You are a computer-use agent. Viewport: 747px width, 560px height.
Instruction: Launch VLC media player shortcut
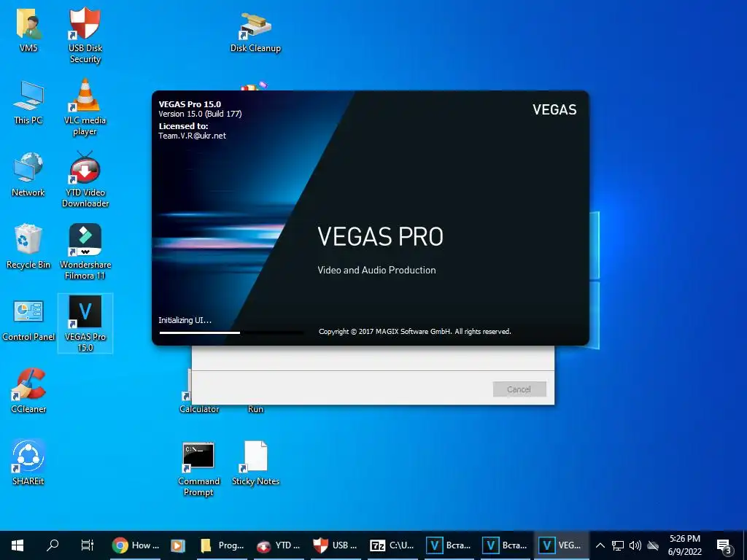[x=85, y=106]
